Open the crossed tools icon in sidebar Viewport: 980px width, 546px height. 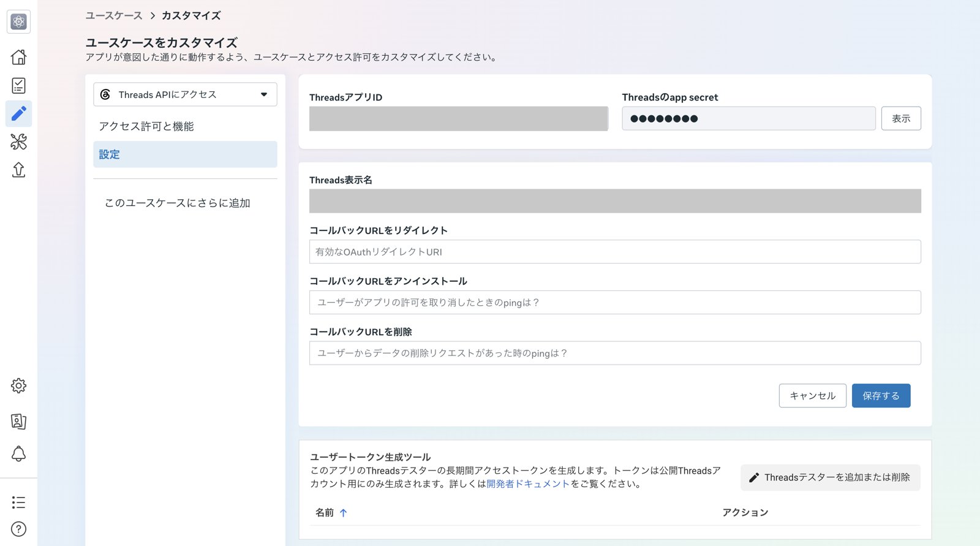[x=18, y=142]
